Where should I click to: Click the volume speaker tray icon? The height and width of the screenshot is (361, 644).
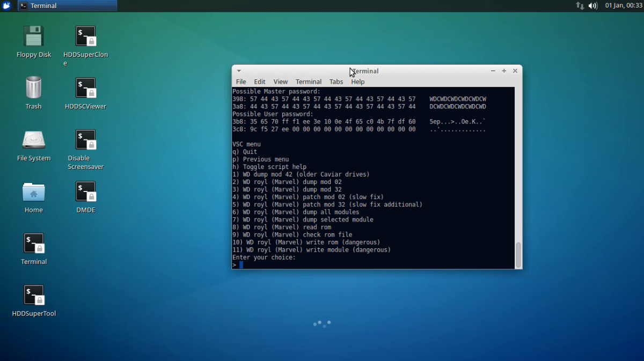[592, 6]
